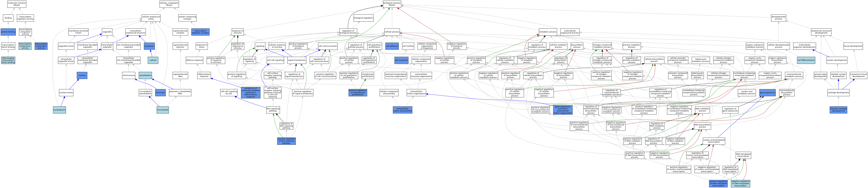Select 'production of molecular mediator involved in inflammatory response'
The width and height of the screenshot is (868, 188).
tap(251, 92)
